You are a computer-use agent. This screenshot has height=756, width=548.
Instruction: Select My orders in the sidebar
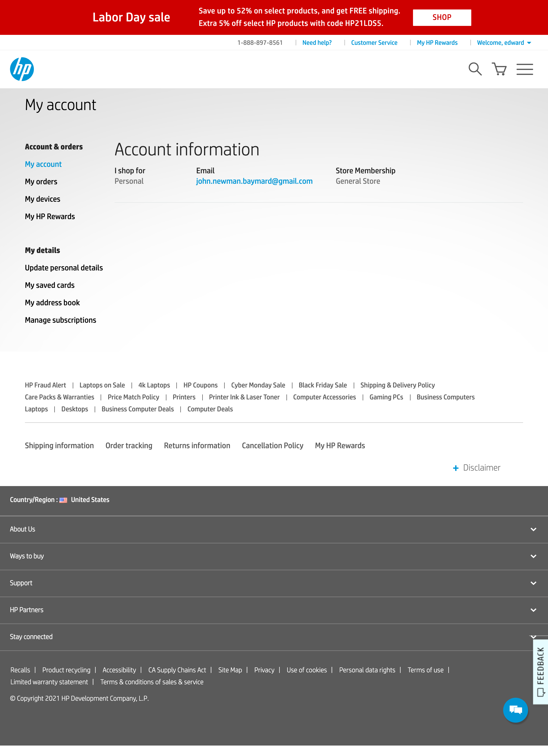[41, 181]
